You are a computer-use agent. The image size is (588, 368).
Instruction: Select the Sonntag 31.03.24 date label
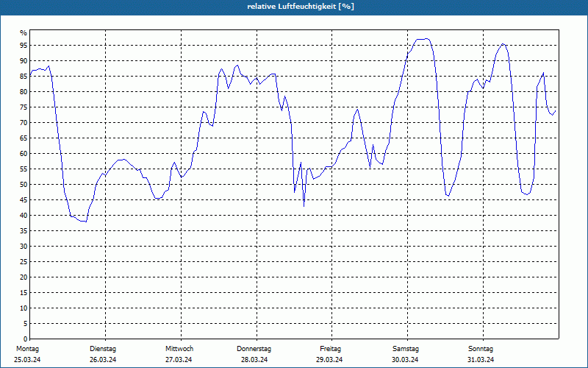click(481, 354)
